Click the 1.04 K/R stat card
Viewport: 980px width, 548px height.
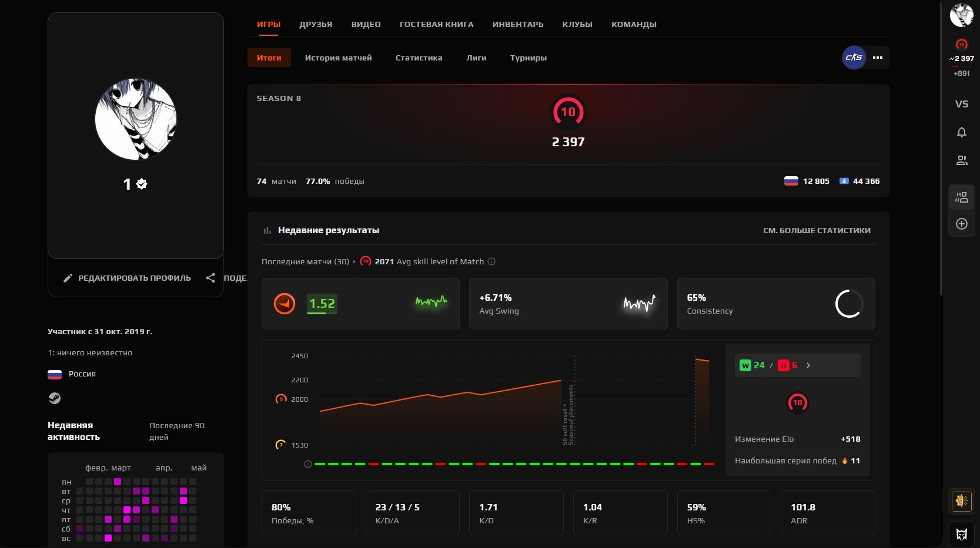[620, 513]
